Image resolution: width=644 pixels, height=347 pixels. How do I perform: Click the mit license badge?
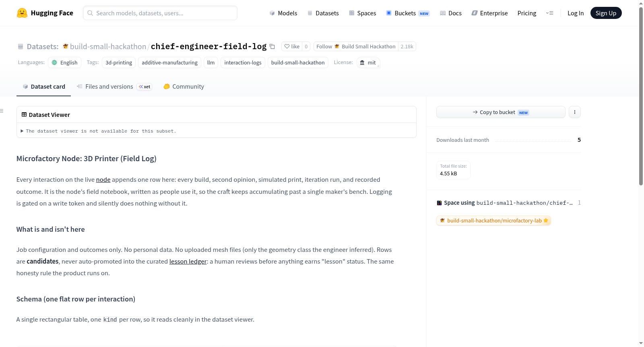click(x=368, y=62)
